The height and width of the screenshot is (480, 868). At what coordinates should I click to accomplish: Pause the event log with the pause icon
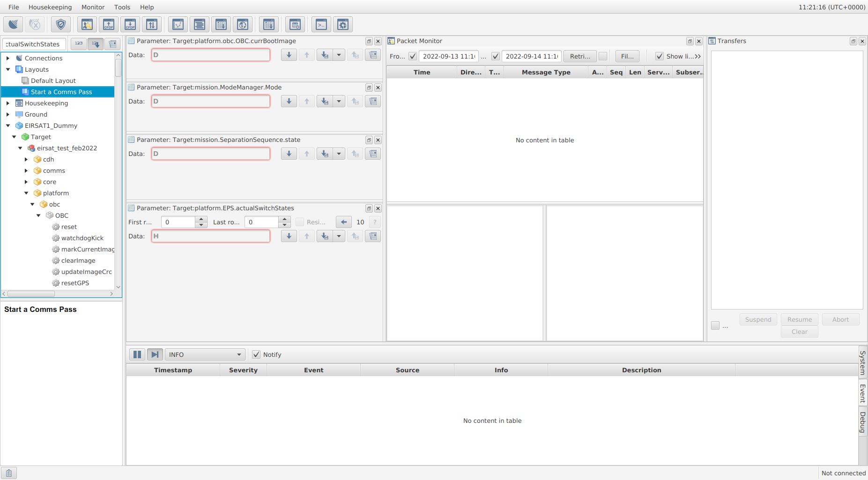[137, 354]
